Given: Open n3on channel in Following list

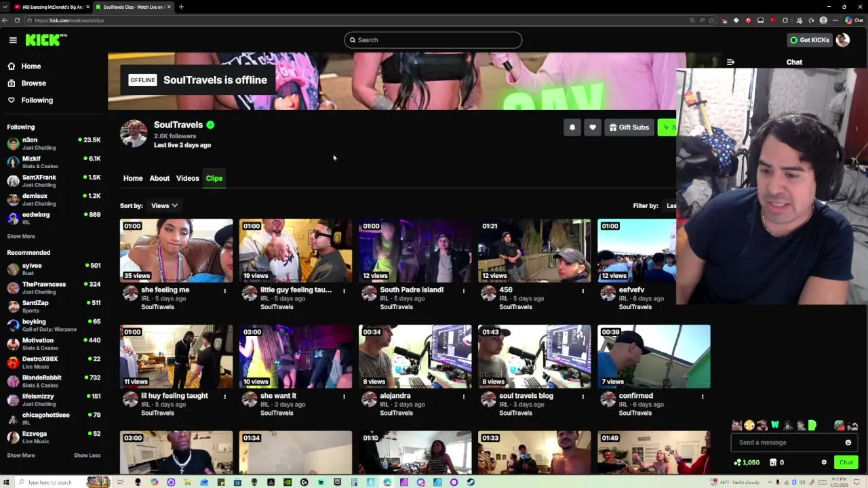Looking at the screenshot, I should (x=54, y=143).
